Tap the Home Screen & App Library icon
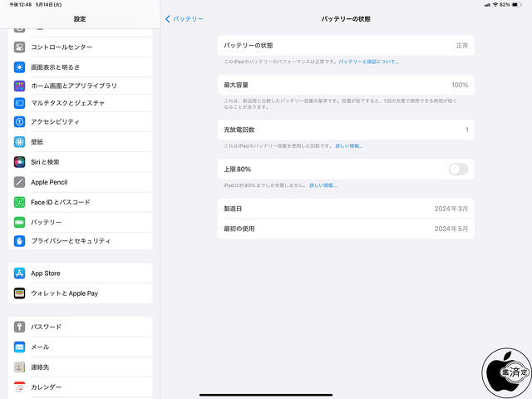Screen dimensions: 532x399 [x=19, y=86]
